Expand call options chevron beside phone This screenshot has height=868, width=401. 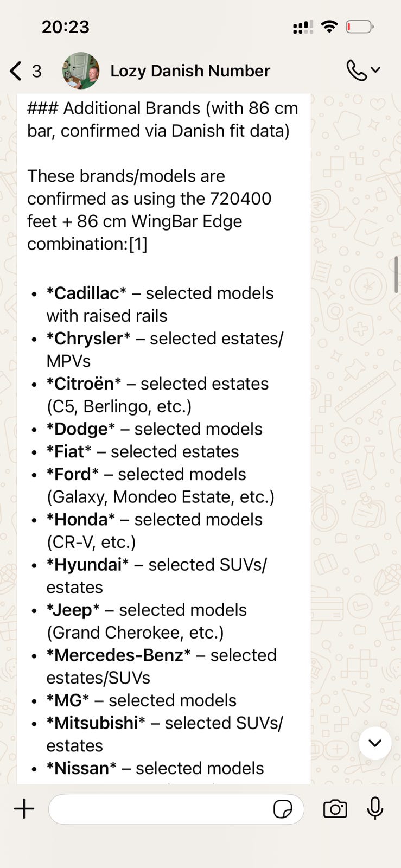[375, 70]
